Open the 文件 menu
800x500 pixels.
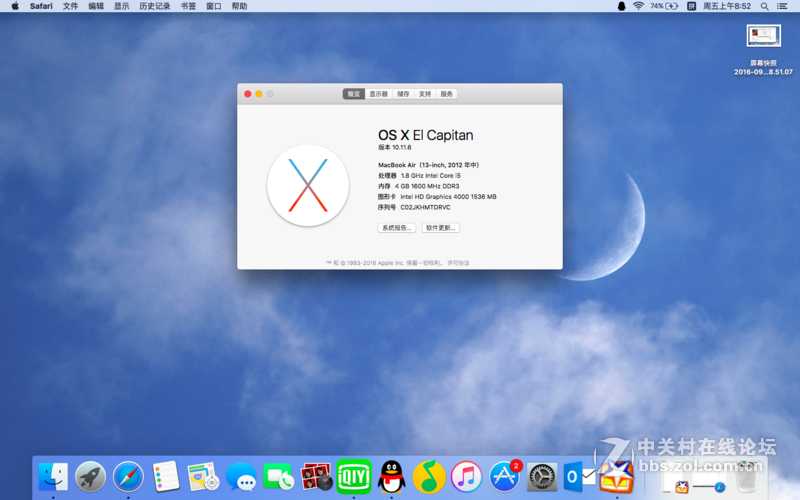(70, 6)
